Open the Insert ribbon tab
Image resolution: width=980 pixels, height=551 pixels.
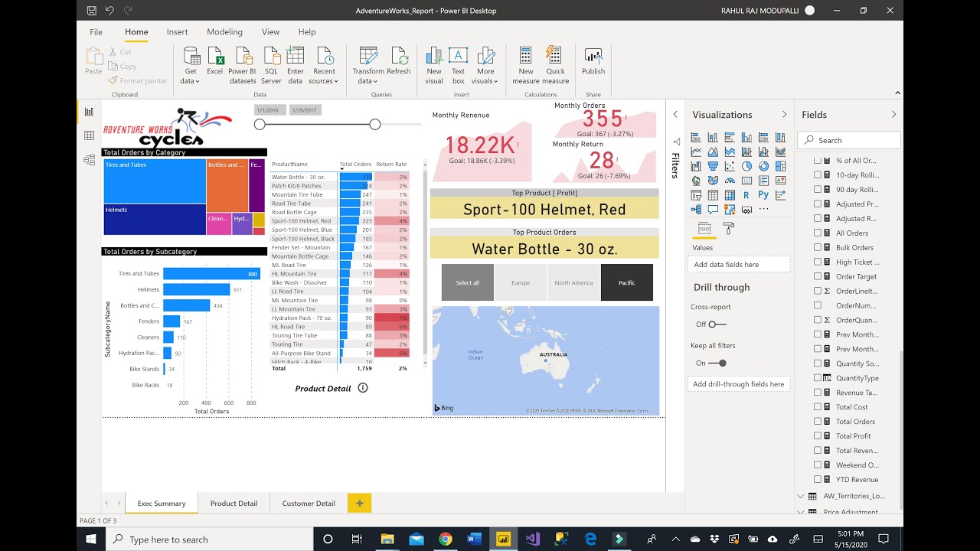pyautogui.click(x=177, y=32)
